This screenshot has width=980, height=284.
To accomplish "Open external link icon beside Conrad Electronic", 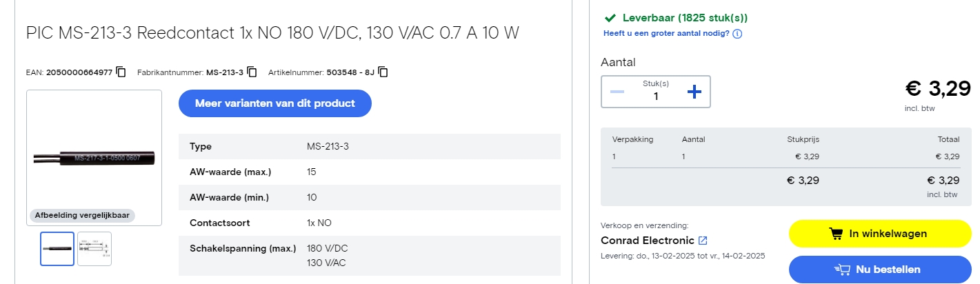I will 703,241.
